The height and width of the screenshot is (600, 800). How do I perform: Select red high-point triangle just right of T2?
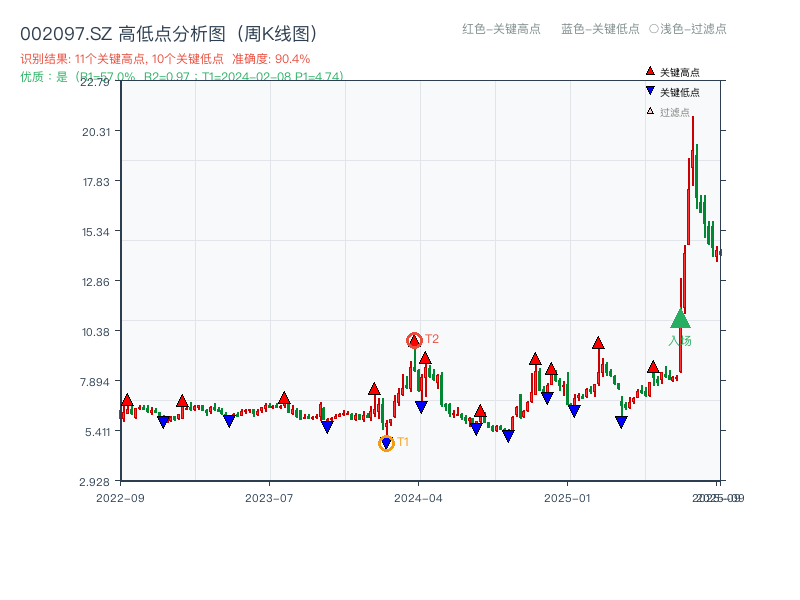point(425,358)
